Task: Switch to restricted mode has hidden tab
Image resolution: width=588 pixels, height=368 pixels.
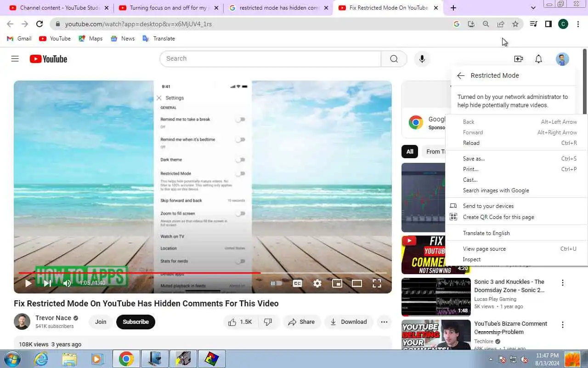Action: [278, 8]
